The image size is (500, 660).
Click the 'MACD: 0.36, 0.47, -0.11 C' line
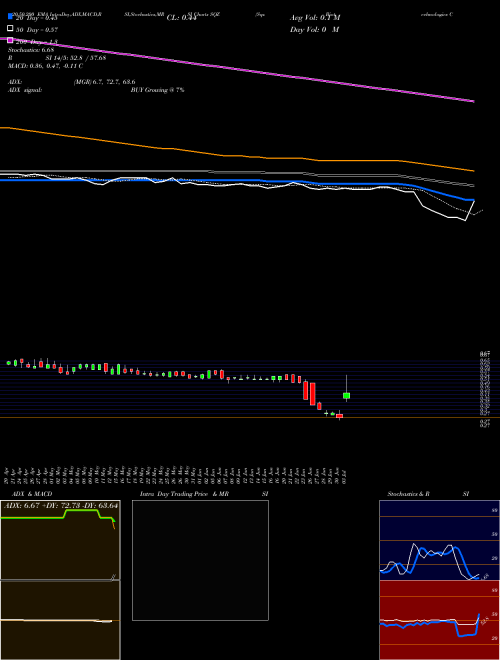point(45,66)
